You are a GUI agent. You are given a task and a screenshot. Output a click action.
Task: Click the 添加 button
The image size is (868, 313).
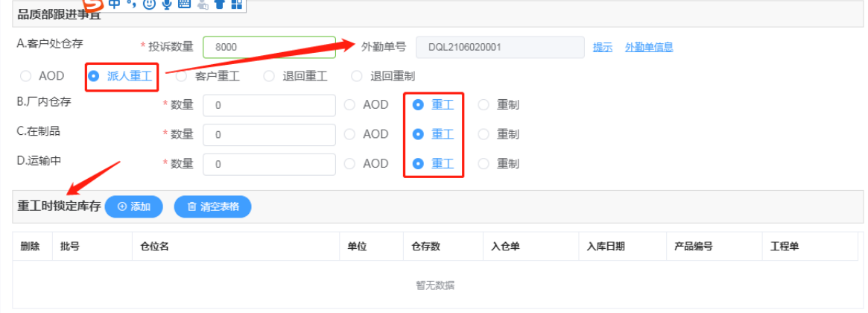point(134,206)
